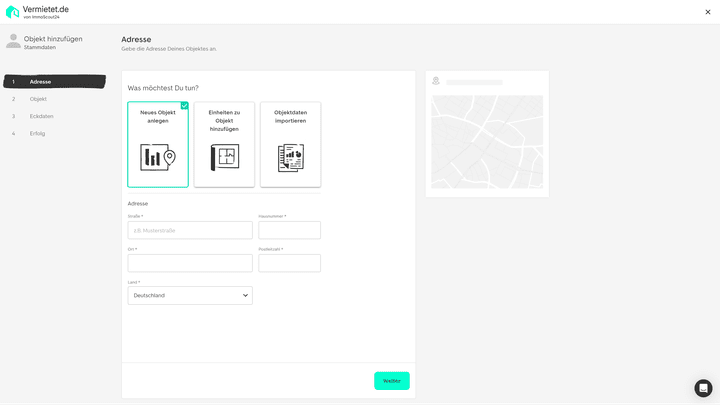720x405 pixels.
Task: Click the map preview thumbnail
Action: click(x=487, y=142)
